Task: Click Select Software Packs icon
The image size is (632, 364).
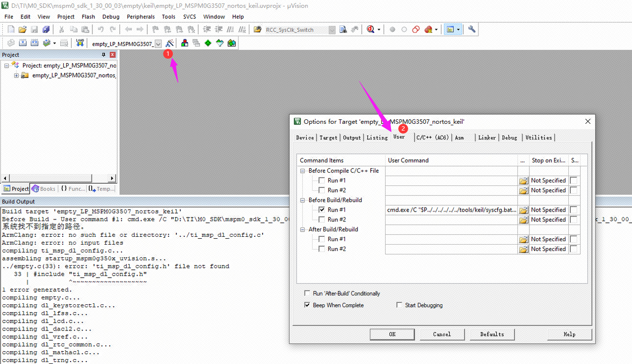Action: pyautogui.click(x=220, y=43)
